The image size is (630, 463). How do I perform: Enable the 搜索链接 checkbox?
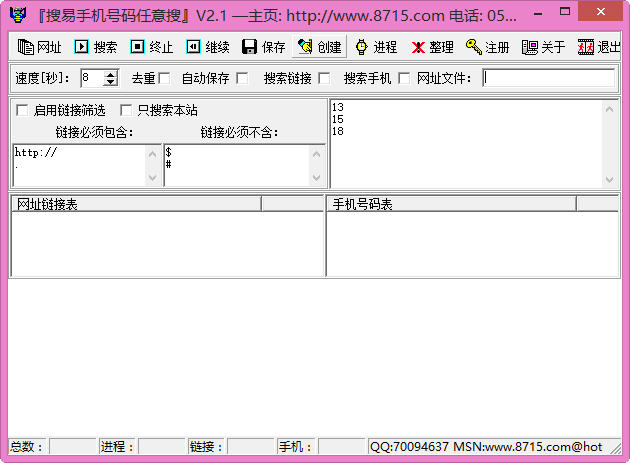tap(324, 78)
